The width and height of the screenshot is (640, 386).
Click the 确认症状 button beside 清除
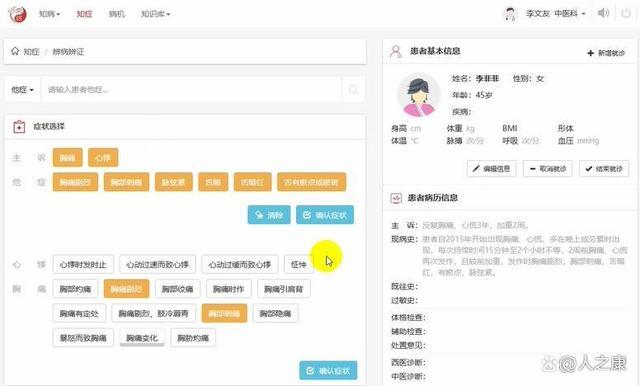[x=325, y=215]
